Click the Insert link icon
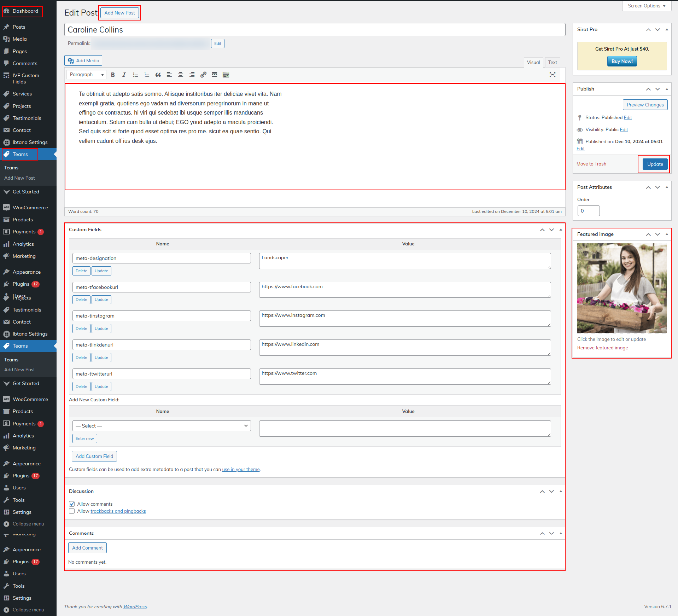 click(203, 75)
